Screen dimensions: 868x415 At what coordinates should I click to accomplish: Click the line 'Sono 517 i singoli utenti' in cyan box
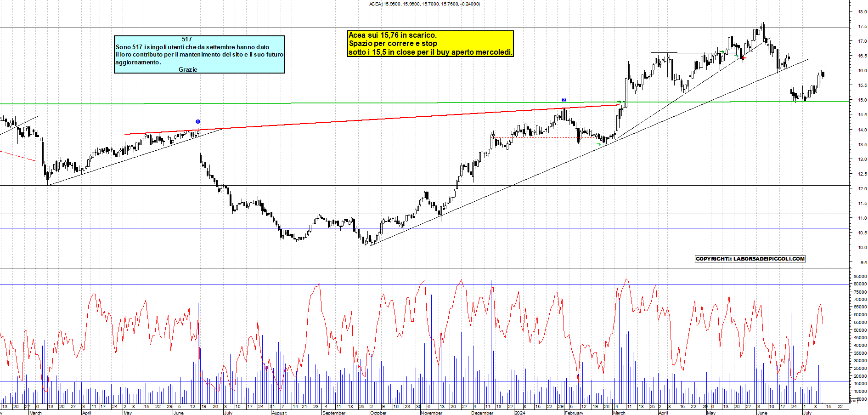click(192, 47)
